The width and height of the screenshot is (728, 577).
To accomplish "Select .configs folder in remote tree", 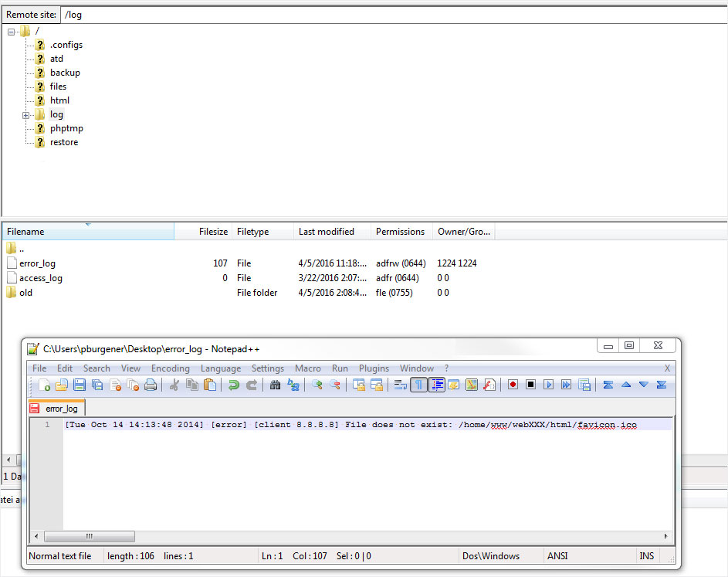I will [66, 45].
